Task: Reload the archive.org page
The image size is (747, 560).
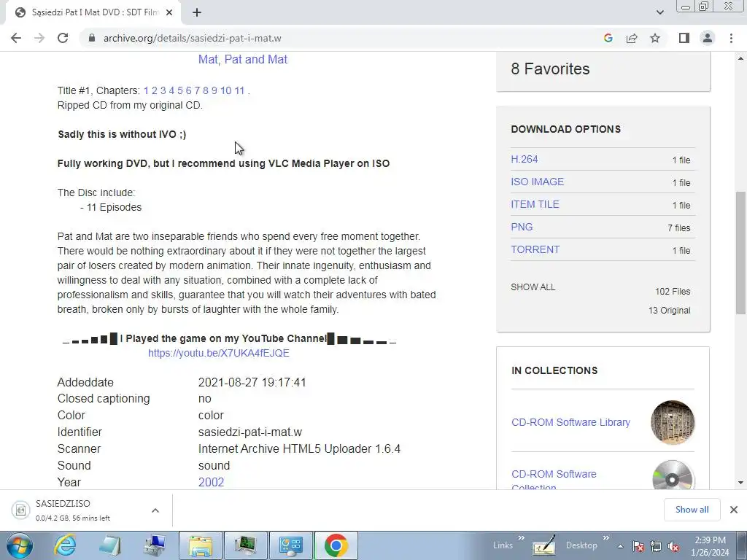Action: tap(63, 38)
